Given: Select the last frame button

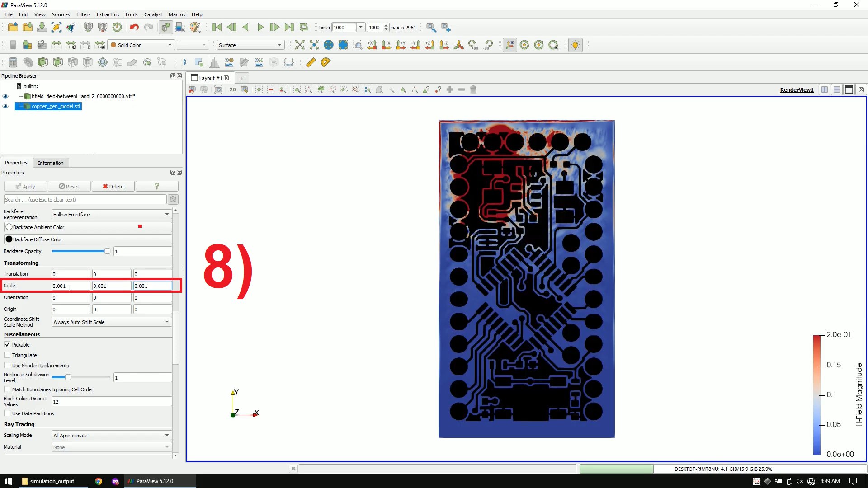Looking at the screenshot, I should point(289,28).
